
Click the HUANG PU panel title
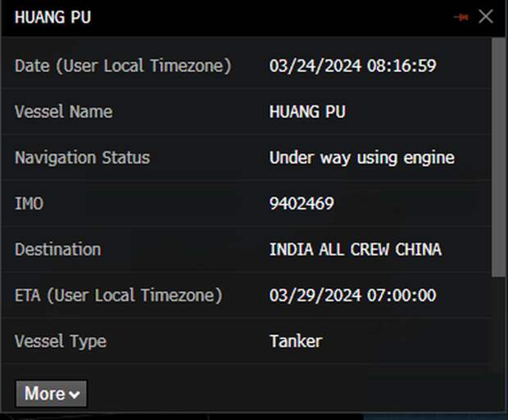[x=52, y=17]
